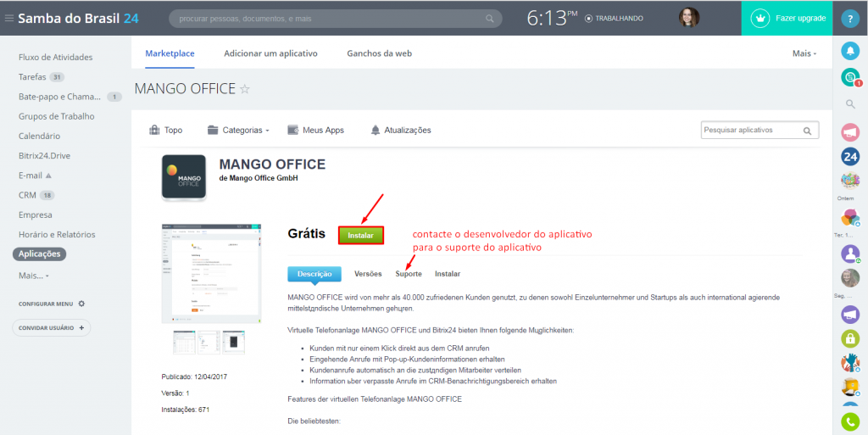Click the green Instalar button
868x435 pixels.
pos(361,235)
